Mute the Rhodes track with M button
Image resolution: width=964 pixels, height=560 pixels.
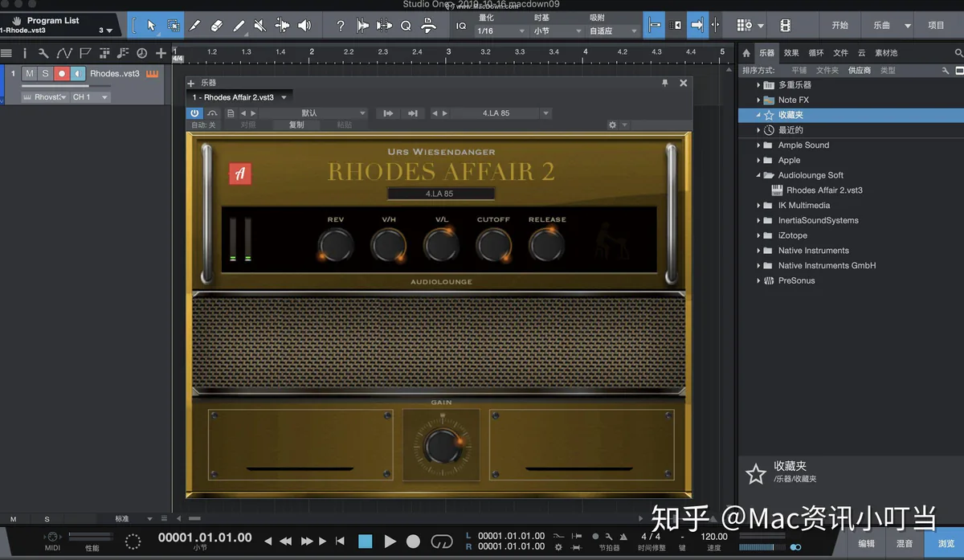[x=30, y=74]
